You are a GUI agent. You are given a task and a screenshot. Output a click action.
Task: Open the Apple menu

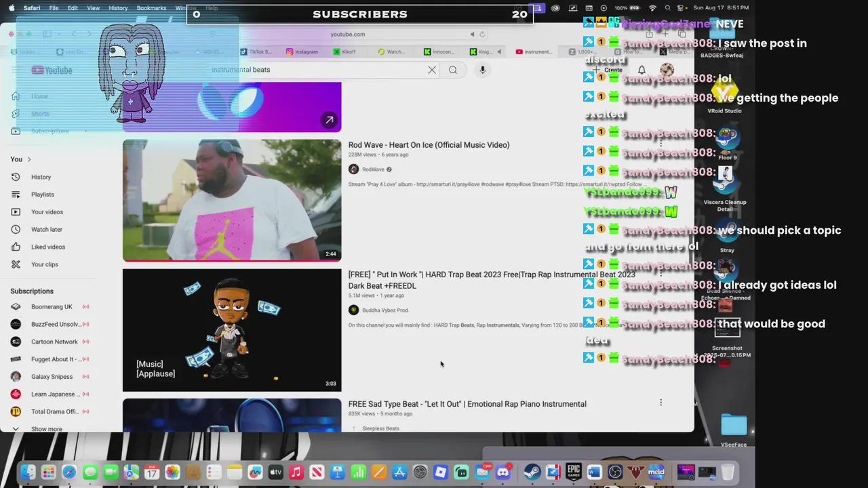click(10, 8)
